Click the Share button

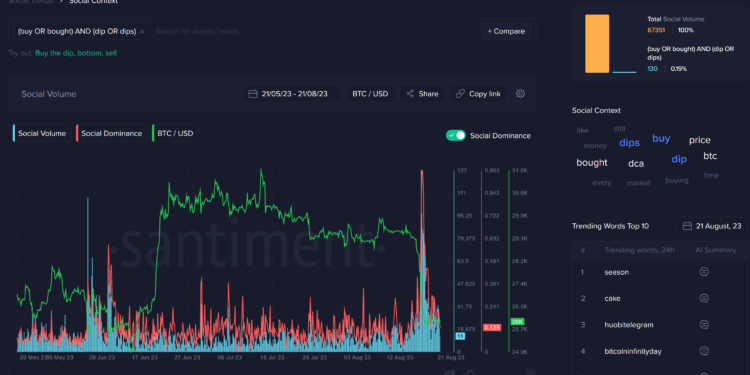click(x=422, y=94)
